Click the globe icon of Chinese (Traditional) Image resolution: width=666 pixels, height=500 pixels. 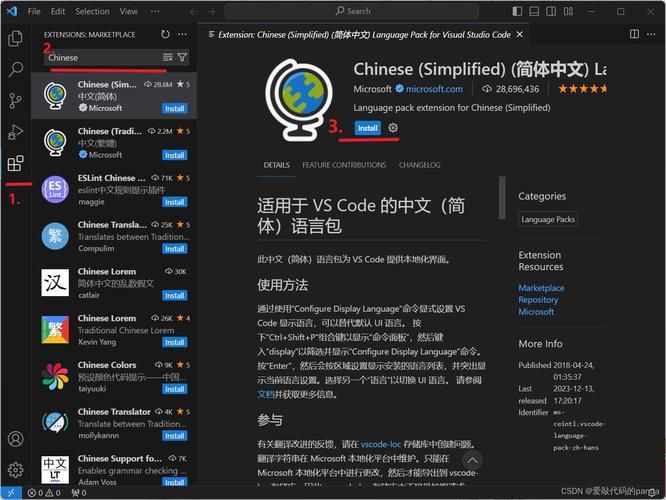pyautogui.click(x=55, y=143)
